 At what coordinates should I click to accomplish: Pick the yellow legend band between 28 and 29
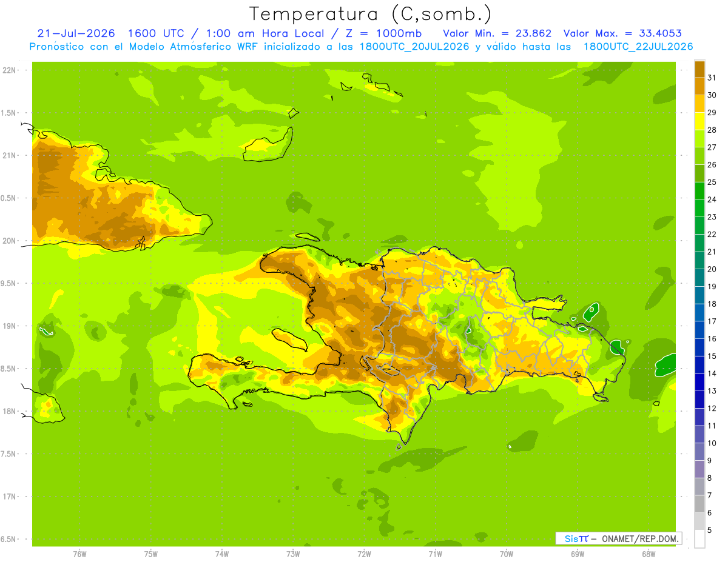point(699,121)
